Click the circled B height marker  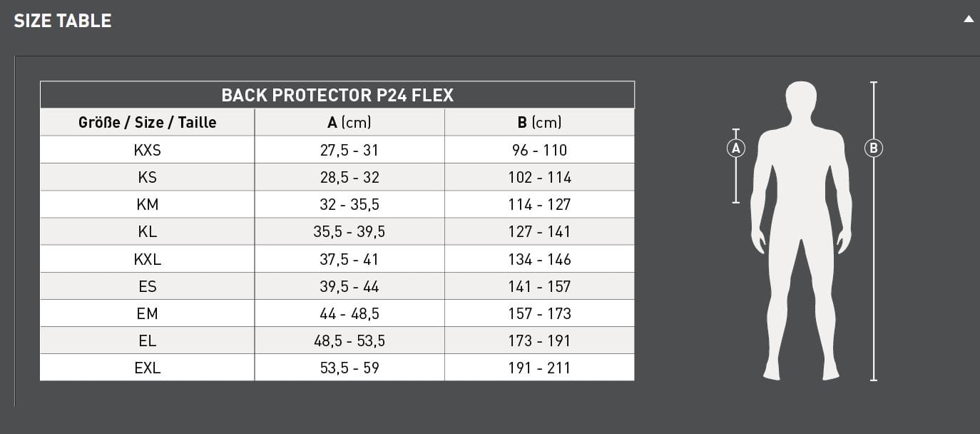tap(873, 148)
